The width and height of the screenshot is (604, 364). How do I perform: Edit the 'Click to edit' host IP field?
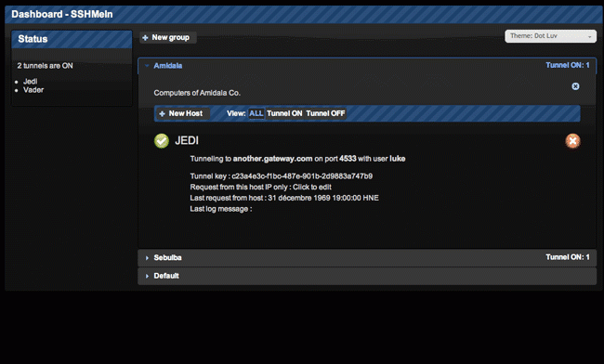click(312, 187)
